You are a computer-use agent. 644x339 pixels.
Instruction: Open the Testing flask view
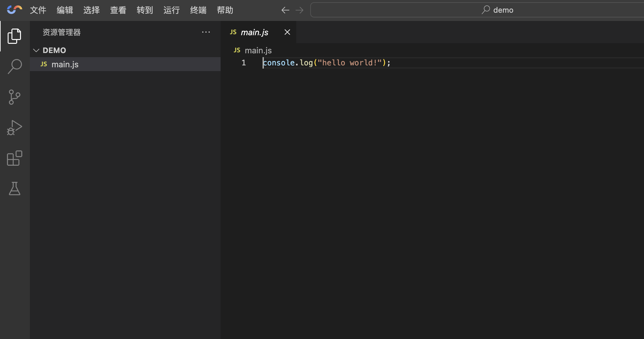[x=15, y=189]
